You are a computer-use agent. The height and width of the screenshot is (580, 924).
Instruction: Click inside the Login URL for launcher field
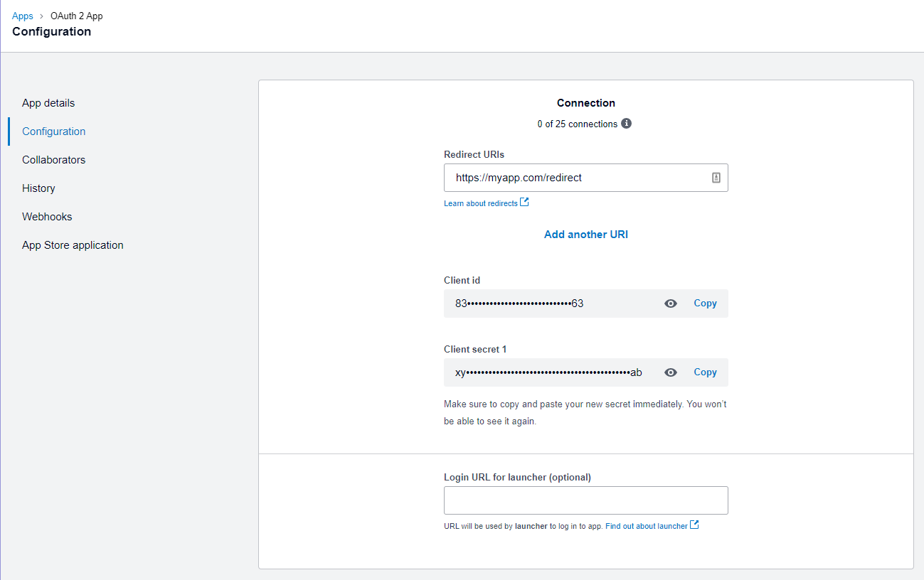(x=585, y=500)
